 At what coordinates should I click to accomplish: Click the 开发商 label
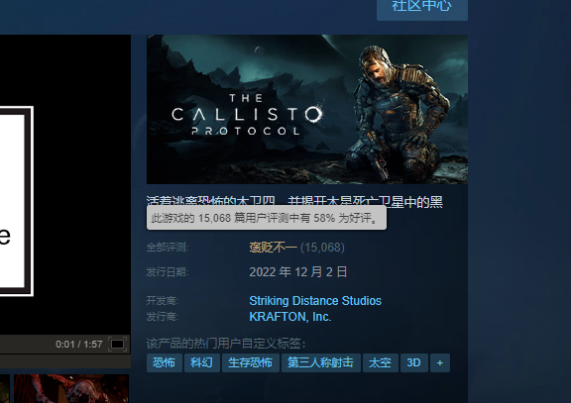coord(162,301)
